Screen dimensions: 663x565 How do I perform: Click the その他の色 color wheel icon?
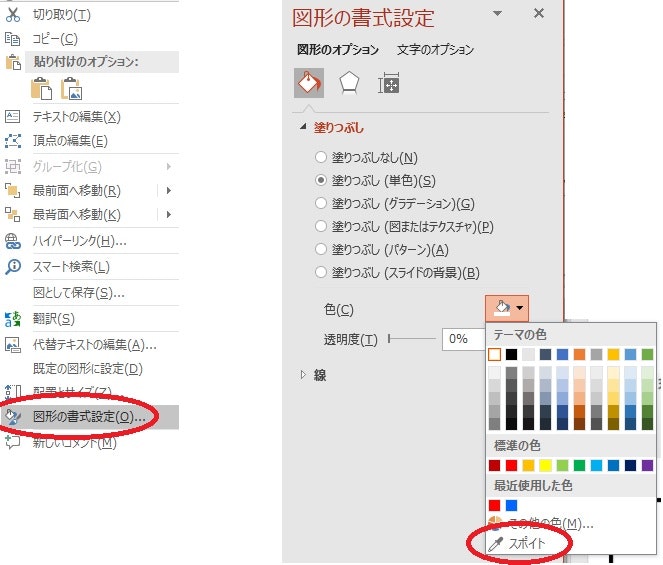pyautogui.click(x=496, y=524)
